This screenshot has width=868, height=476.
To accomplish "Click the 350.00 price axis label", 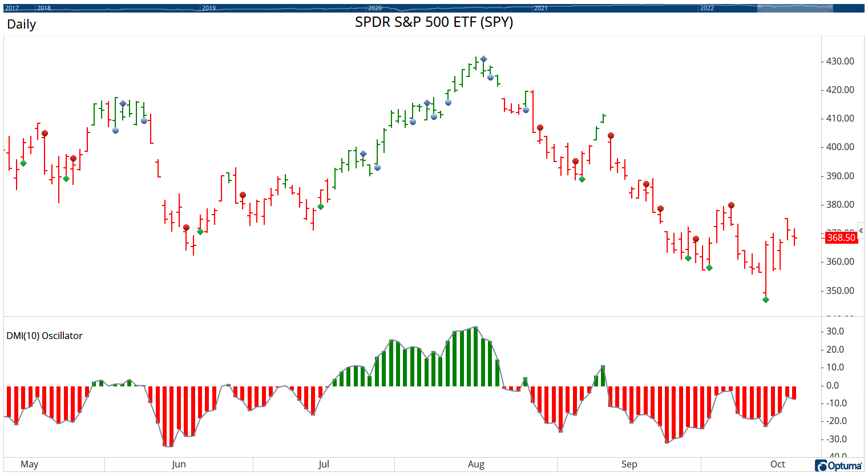I will 841,291.
